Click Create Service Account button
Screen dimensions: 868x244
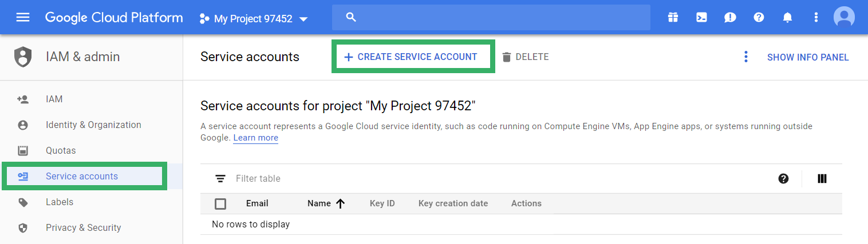click(412, 57)
